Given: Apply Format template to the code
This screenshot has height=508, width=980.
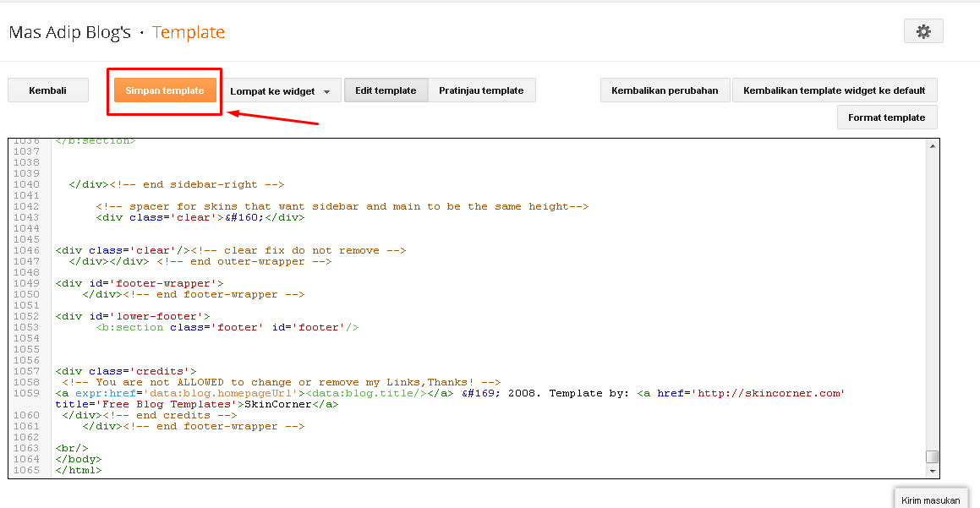Looking at the screenshot, I should pos(886,117).
